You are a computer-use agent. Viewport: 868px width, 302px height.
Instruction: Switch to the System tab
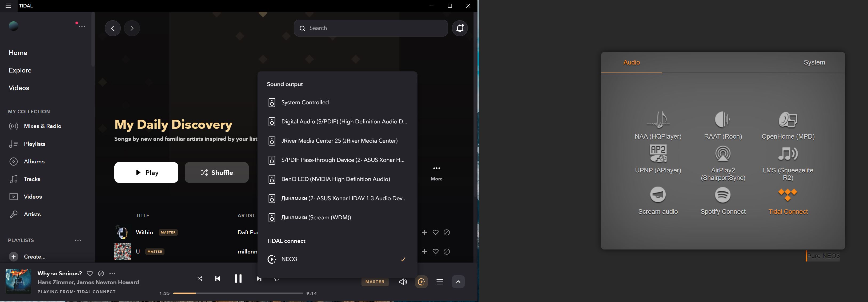814,62
